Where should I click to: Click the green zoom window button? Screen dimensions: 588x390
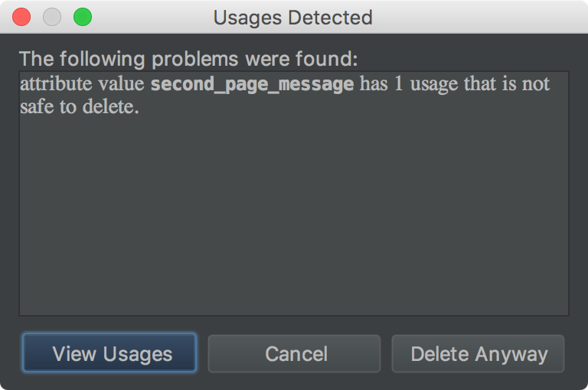(x=82, y=17)
